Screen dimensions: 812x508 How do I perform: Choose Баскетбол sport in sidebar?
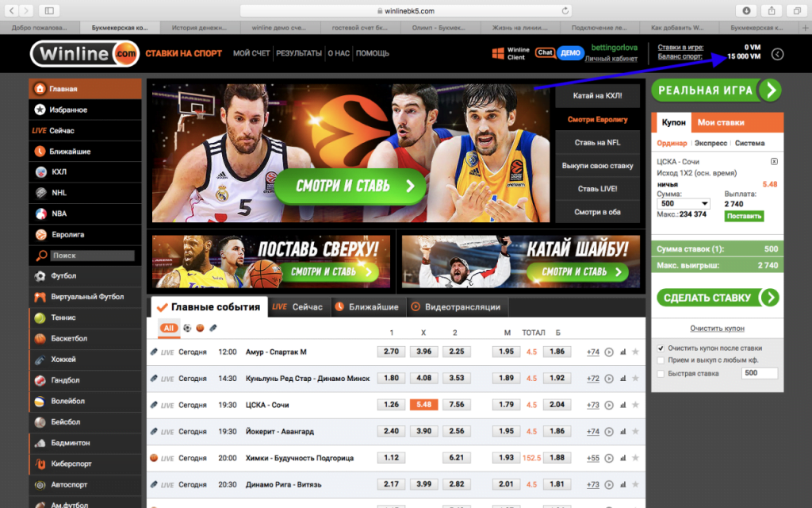(x=85, y=338)
